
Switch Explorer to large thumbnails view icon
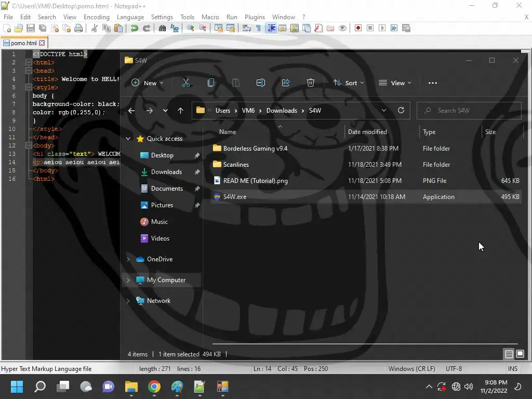pyautogui.click(x=520, y=354)
